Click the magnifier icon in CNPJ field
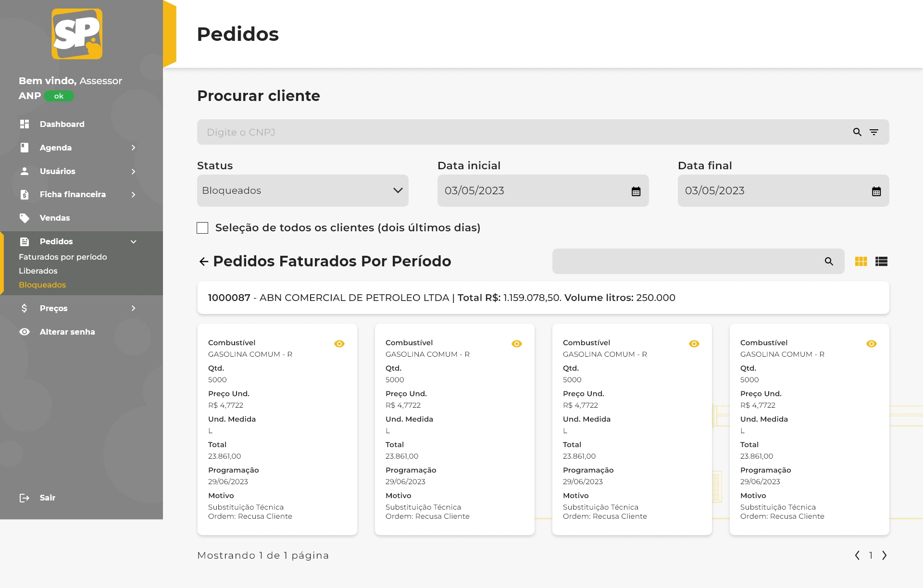Image resolution: width=923 pixels, height=588 pixels. point(857,132)
